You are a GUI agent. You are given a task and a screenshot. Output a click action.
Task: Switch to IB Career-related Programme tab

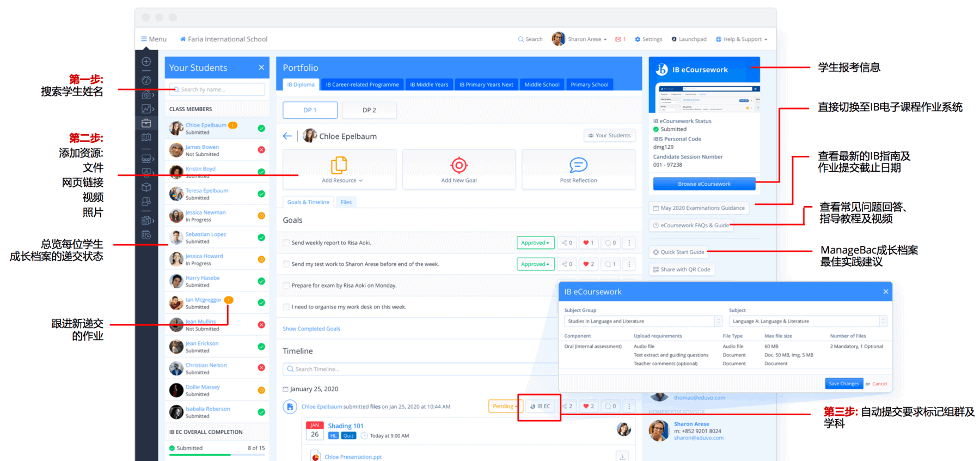pyautogui.click(x=362, y=84)
